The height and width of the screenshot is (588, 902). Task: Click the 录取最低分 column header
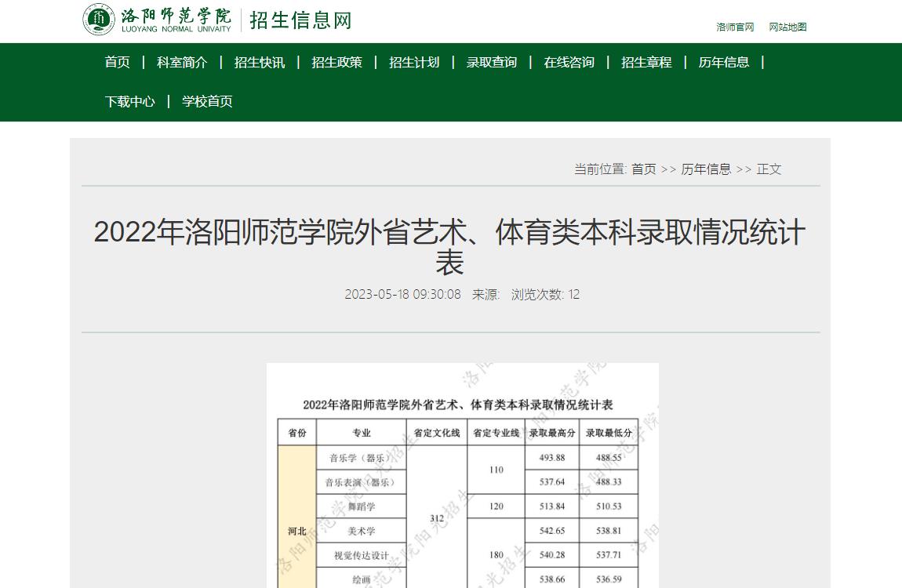click(x=609, y=432)
